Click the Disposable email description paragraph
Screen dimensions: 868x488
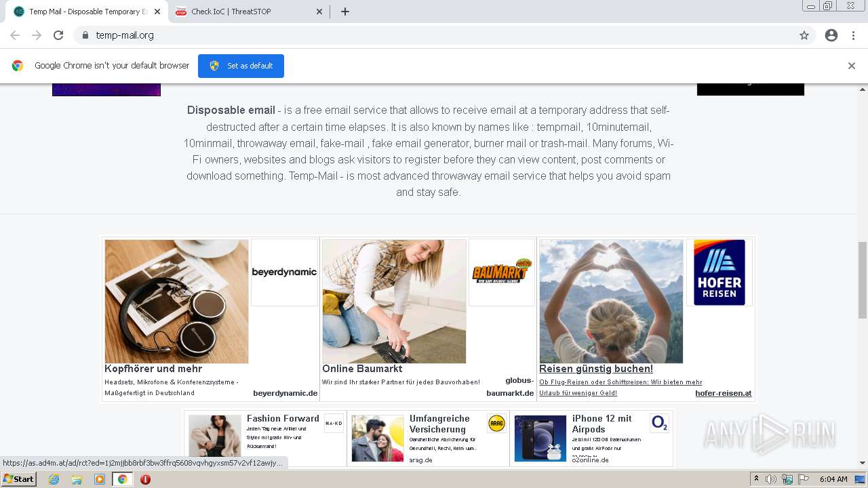(x=429, y=151)
